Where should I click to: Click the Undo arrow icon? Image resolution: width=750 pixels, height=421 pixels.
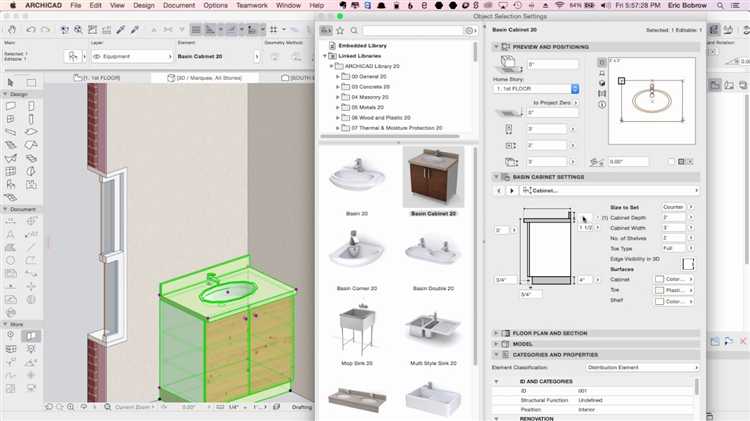(x=31, y=30)
